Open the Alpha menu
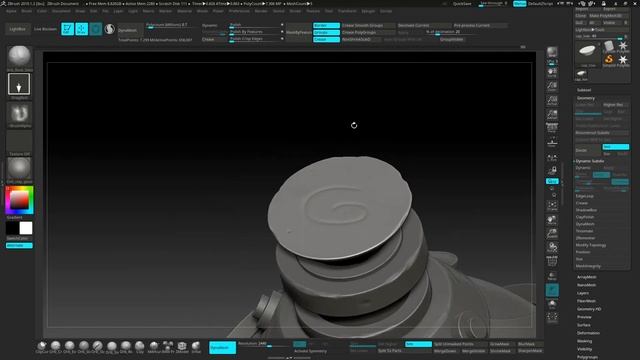 11,11
